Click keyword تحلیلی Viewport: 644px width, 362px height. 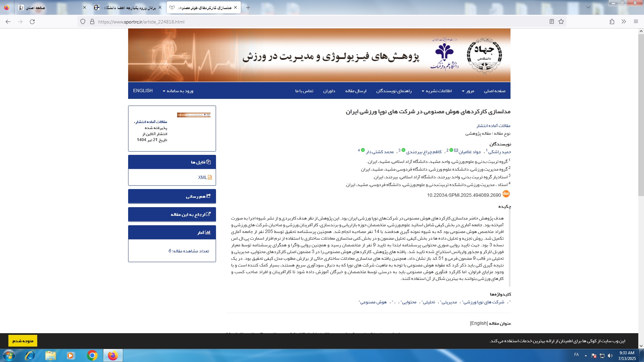pos(429,302)
